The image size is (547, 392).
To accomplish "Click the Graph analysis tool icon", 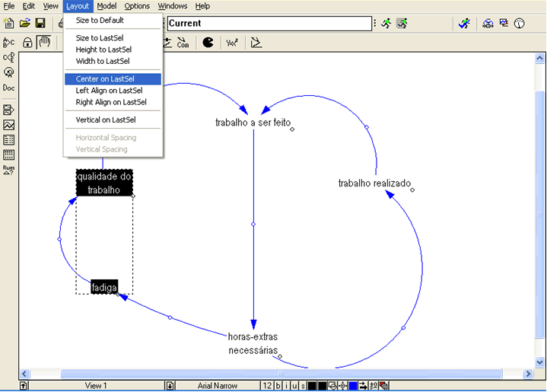I will click(9, 125).
